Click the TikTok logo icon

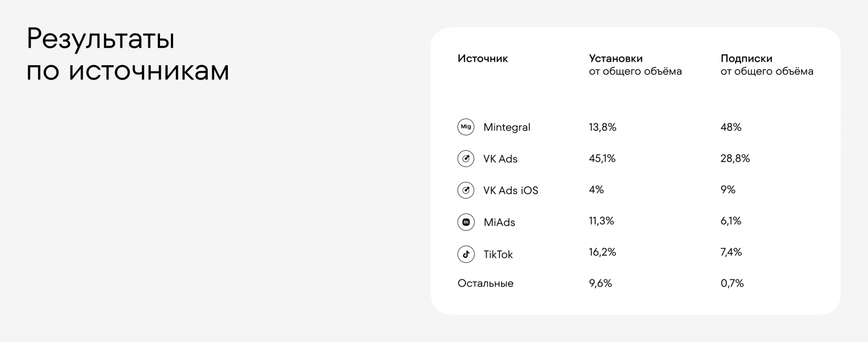465,254
